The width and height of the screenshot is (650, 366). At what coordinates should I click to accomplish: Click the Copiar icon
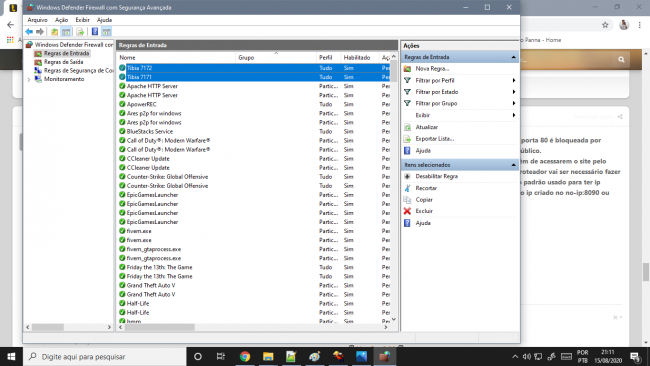(407, 200)
